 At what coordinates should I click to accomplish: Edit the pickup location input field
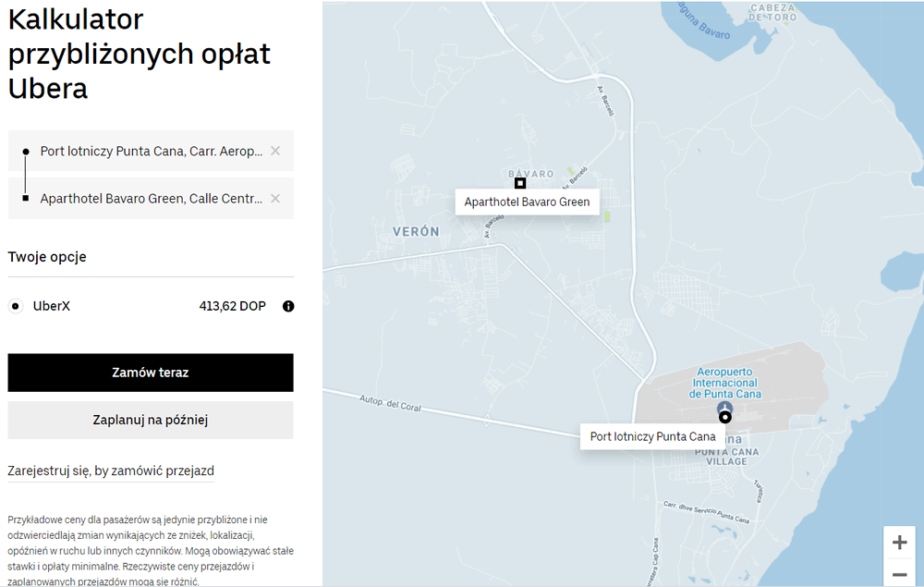tap(152, 151)
